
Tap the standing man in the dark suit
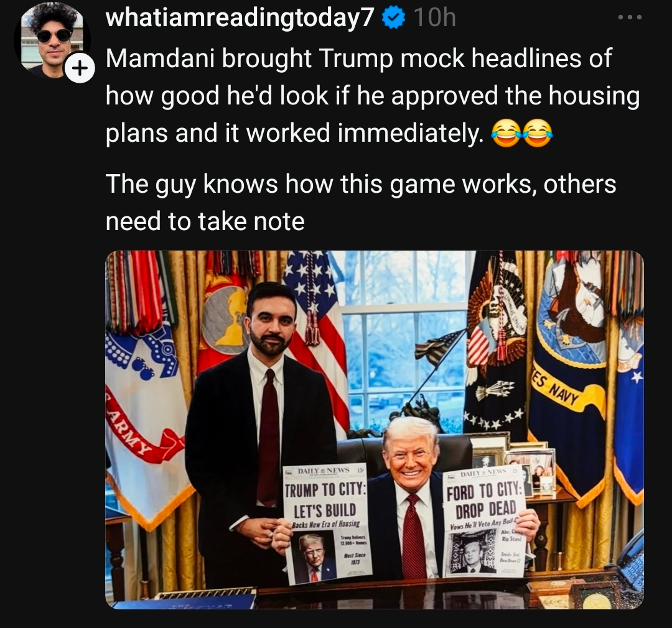pyautogui.click(x=259, y=428)
